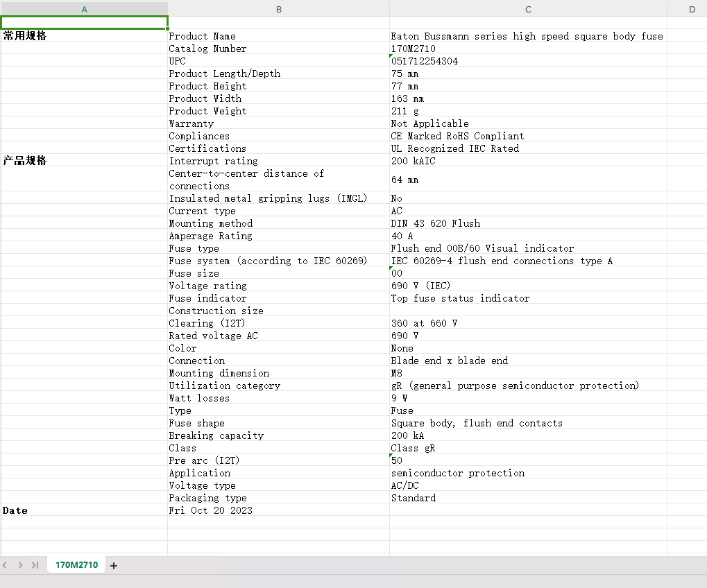Select the Date label cell
Screen dimensions: 707x588
(x=85, y=510)
